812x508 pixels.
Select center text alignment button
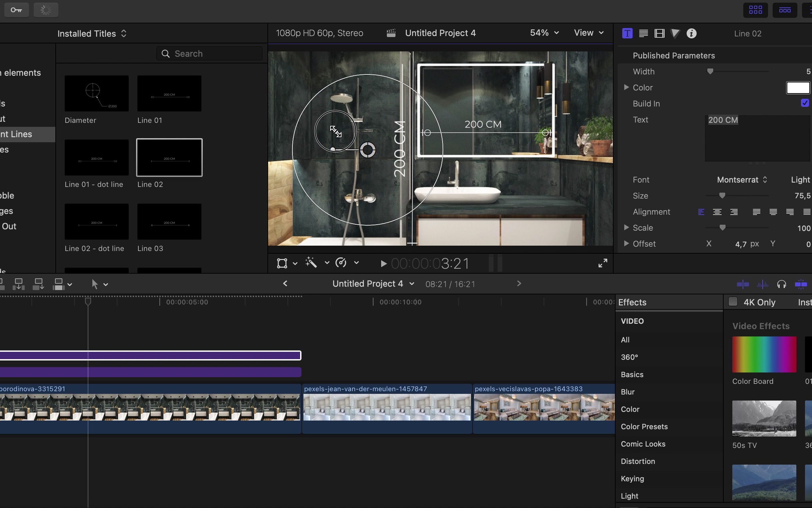(717, 212)
